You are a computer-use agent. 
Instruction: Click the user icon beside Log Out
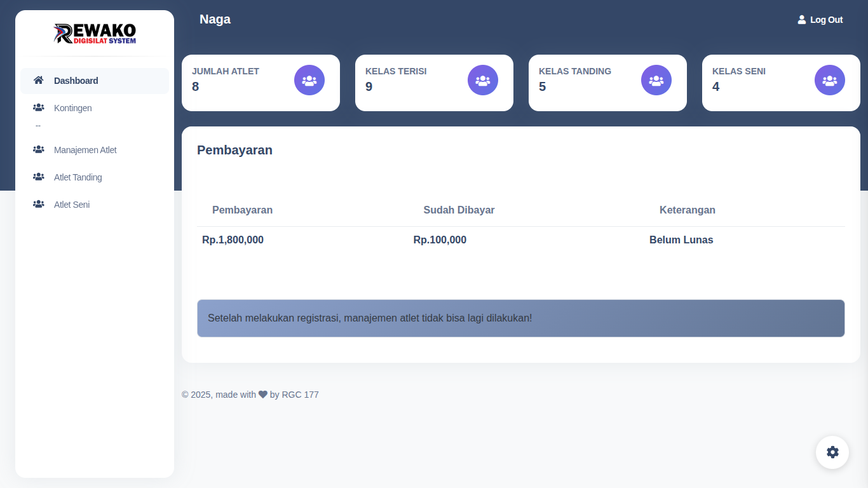(801, 20)
